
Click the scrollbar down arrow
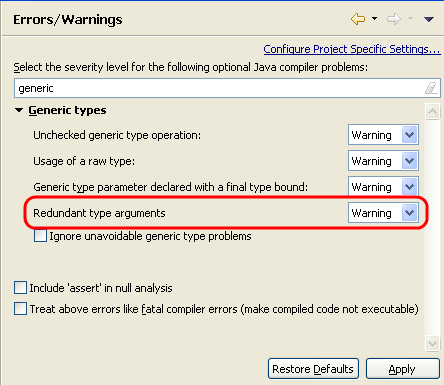[x=432, y=343]
